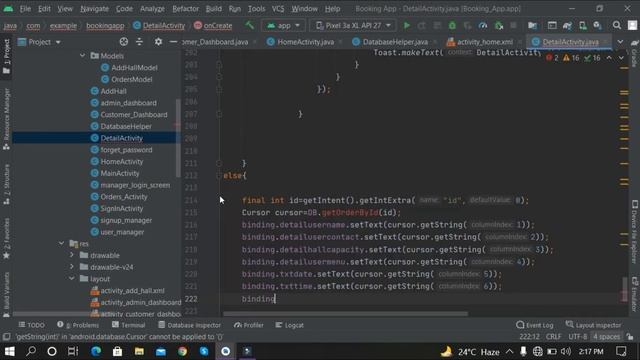Switch to DatabaseHelper.java tab
The width and height of the screenshot is (640, 360).
[395, 42]
